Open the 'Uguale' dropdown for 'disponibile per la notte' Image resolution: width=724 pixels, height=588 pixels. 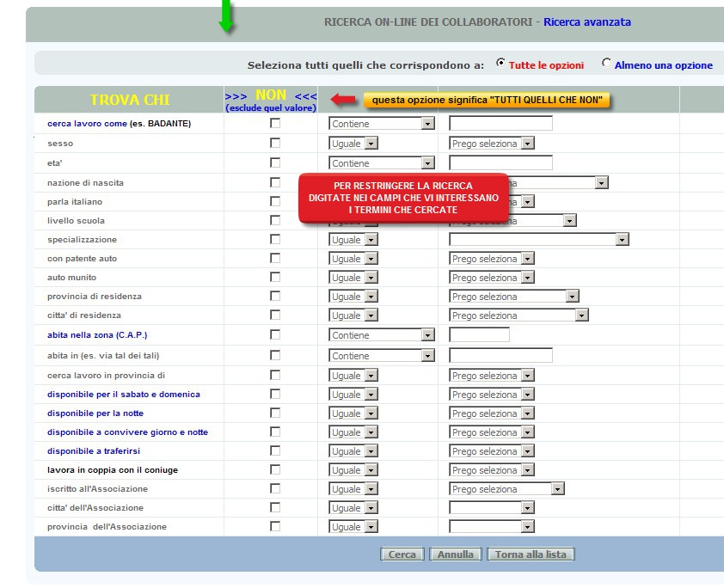(x=353, y=413)
